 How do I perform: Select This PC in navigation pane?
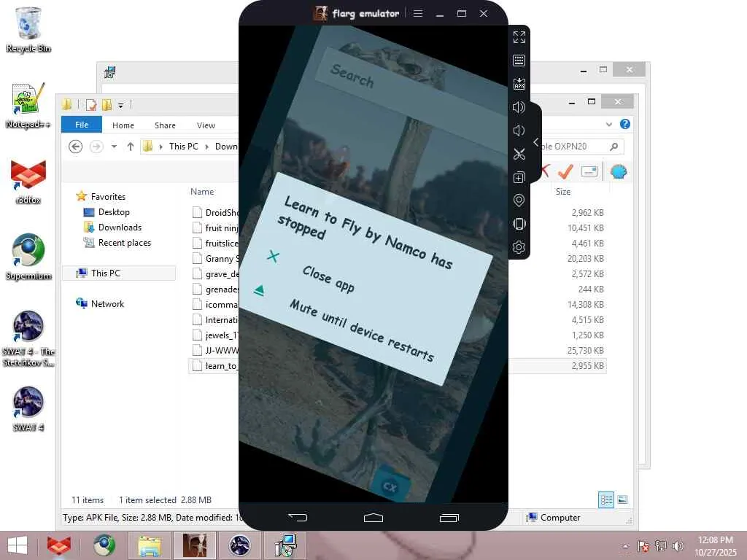pos(105,273)
